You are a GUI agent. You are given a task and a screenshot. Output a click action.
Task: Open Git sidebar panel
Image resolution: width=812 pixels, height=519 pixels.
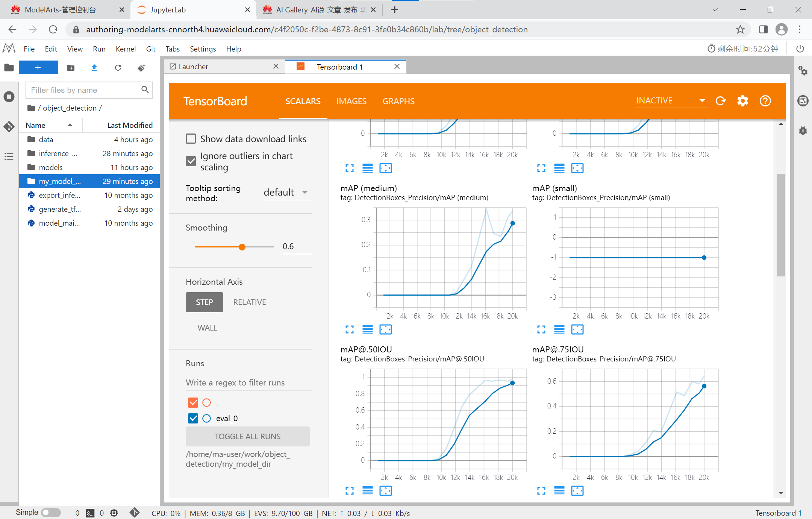point(9,126)
